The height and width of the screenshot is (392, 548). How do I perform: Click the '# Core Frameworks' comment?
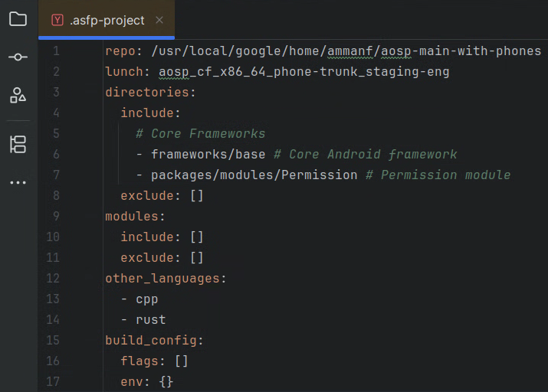200,134
